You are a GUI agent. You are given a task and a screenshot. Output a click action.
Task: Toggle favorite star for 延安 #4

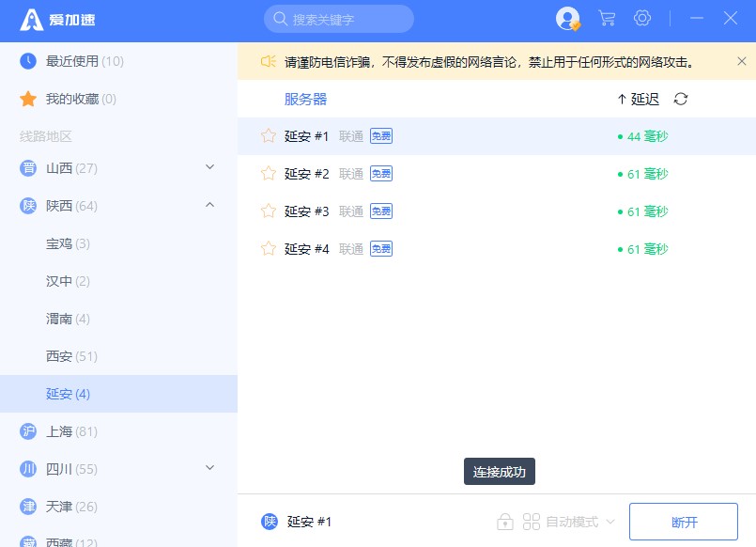click(x=269, y=249)
